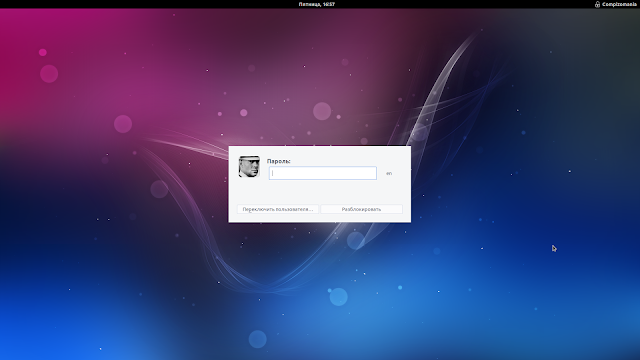Click the Пароль label
Image resolution: width=640 pixels, height=360 pixels.
tap(278, 161)
